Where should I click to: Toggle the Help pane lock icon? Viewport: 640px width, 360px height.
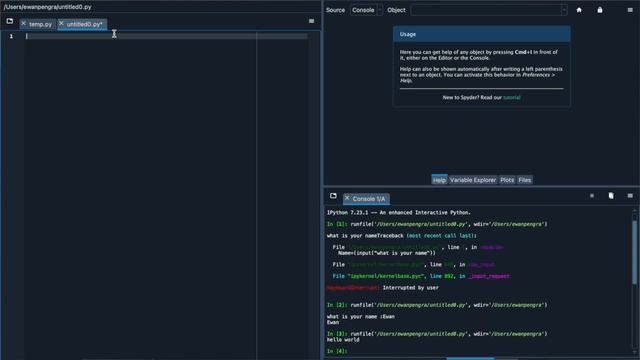coord(600,10)
